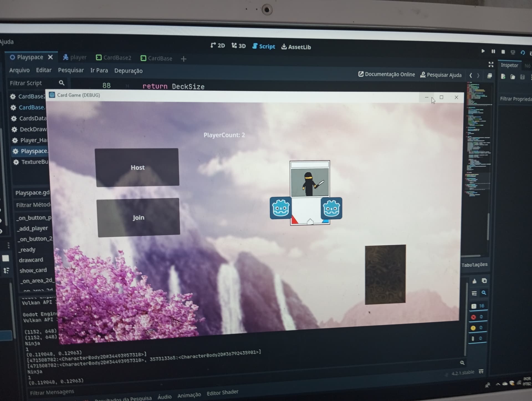This screenshot has height=401, width=532.
Task: Select CardsData script in list
Action: 29,118
